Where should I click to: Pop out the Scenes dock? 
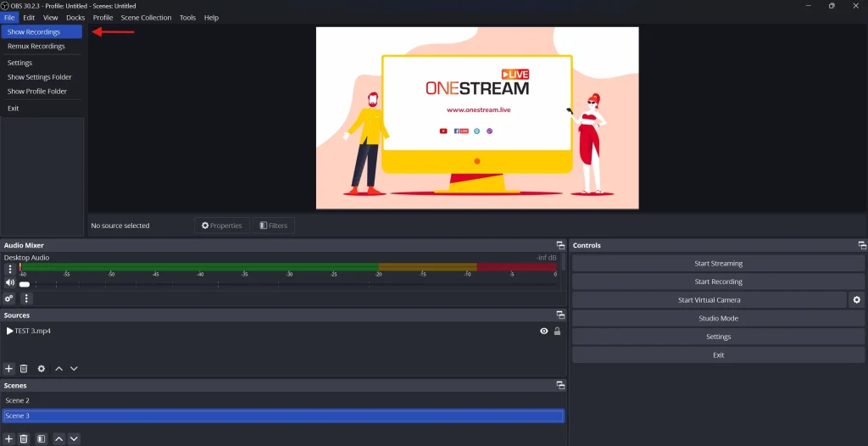(x=560, y=386)
